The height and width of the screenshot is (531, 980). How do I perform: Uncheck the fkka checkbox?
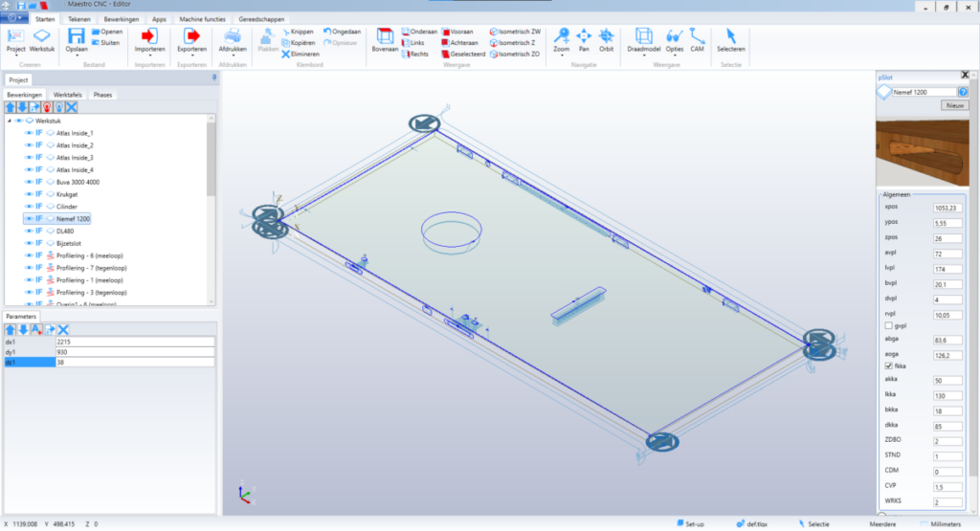[887, 365]
